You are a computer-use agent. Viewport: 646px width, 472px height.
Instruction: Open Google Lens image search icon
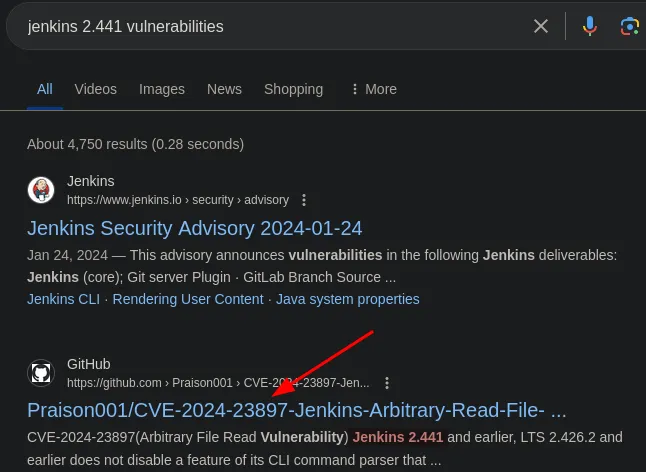click(629, 26)
